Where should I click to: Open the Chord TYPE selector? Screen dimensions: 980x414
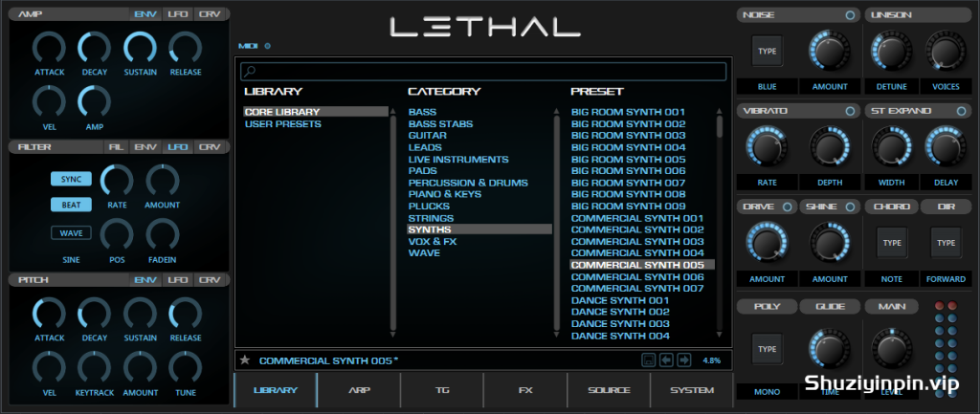click(892, 243)
